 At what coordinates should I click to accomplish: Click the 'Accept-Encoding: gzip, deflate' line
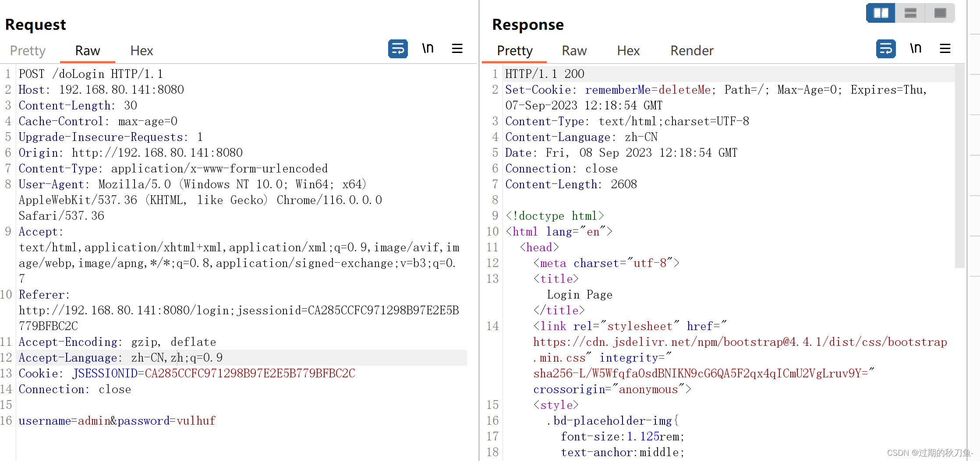[x=117, y=342]
